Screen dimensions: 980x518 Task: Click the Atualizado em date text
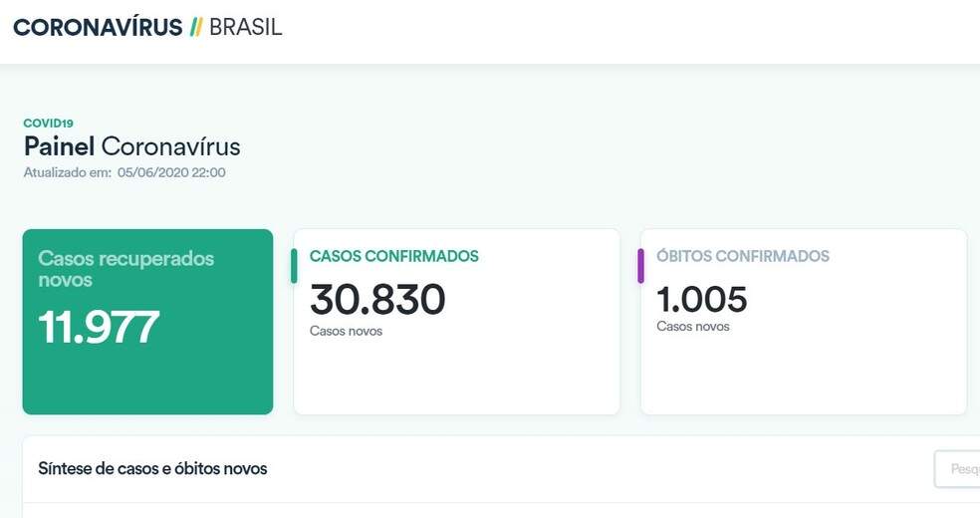[124, 172]
